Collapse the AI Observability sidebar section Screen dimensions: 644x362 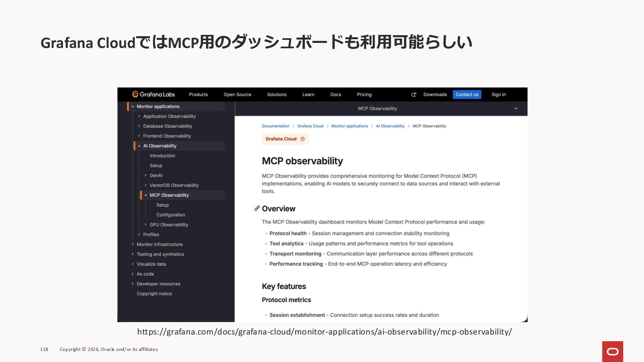(139, 146)
